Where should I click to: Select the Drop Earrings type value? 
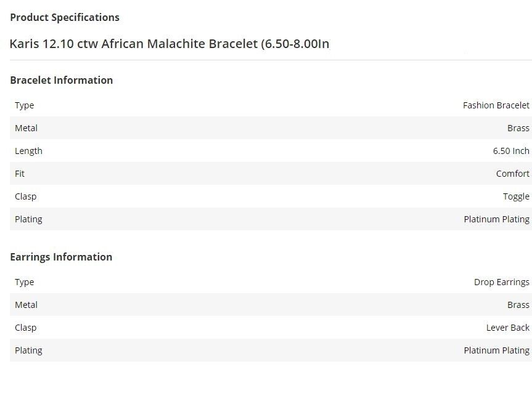pos(501,282)
